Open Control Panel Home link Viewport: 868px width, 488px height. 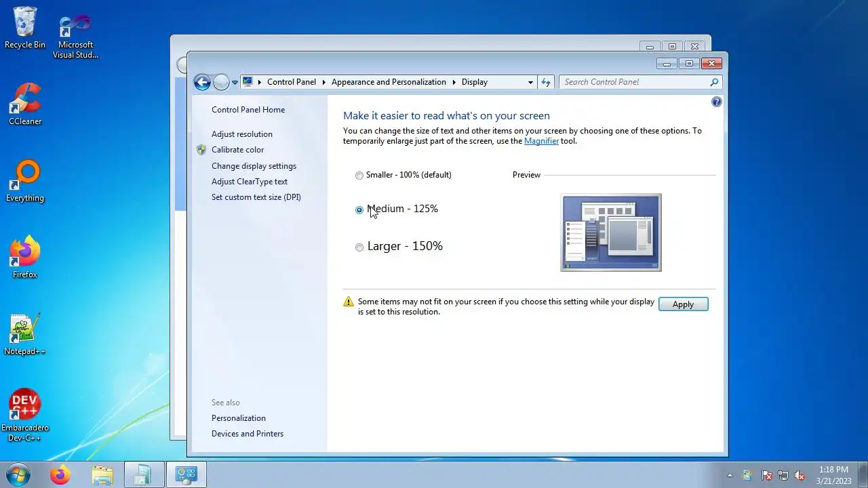pyautogui.click(x=248, y=110)
